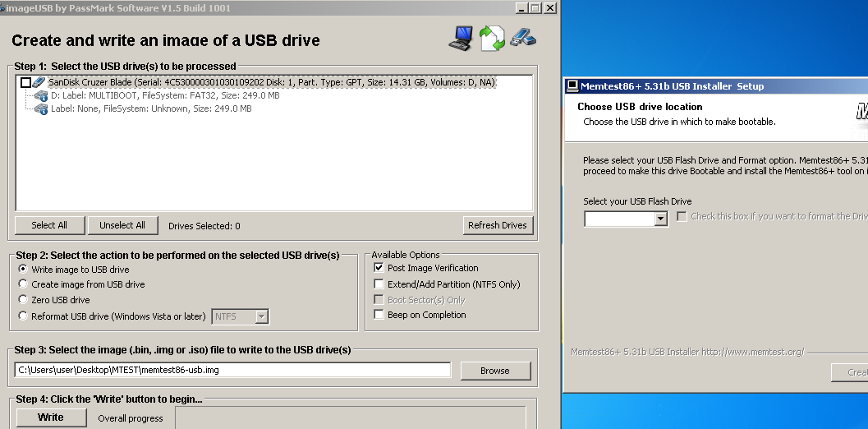Toggle Post Image Verification checkbox
This screenshot has height=429, width=868.
pos(379,268)
